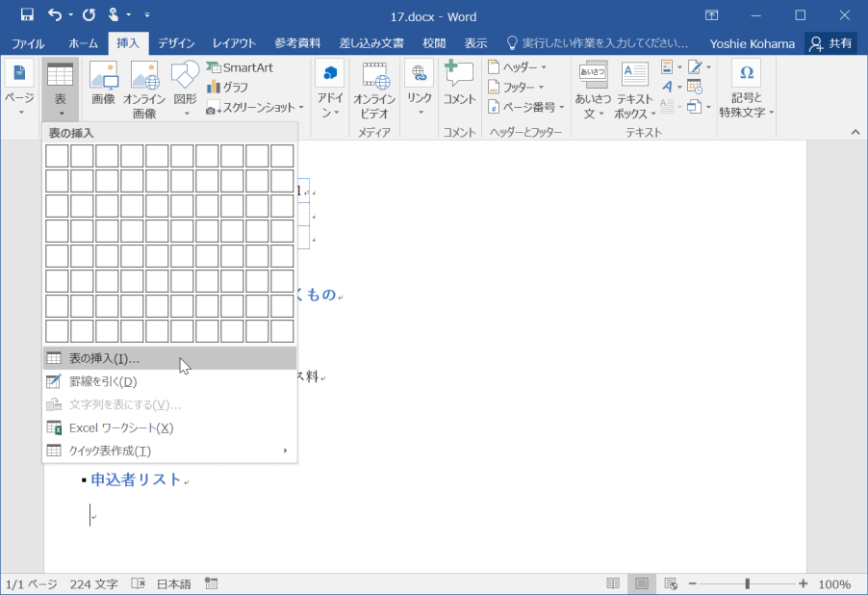Image resolution: width=868 pixels, height=595 pixels.
Task: Switch to the デザイン tab
Action: pyautogui.click(x=176, y=43)
